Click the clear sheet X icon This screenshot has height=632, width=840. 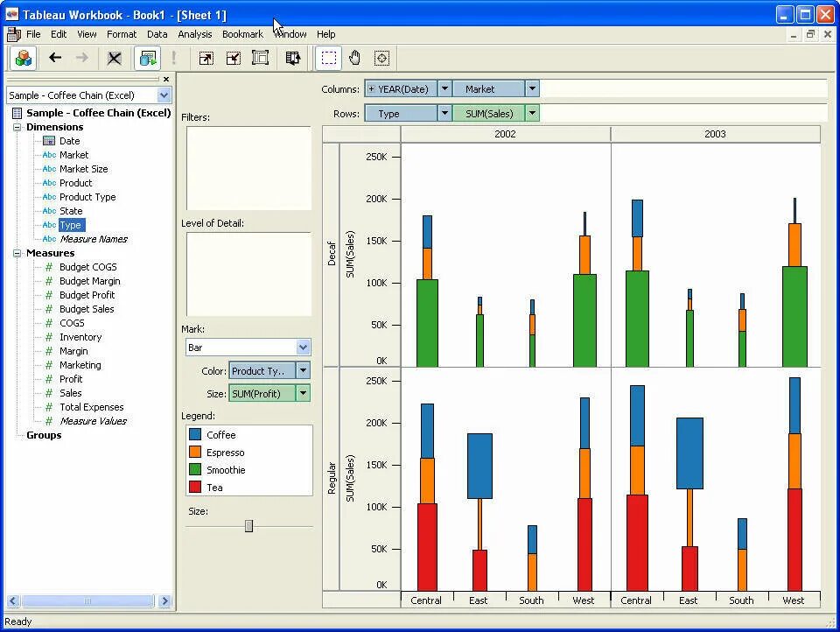pyautogui.click(x=114, y=58)
